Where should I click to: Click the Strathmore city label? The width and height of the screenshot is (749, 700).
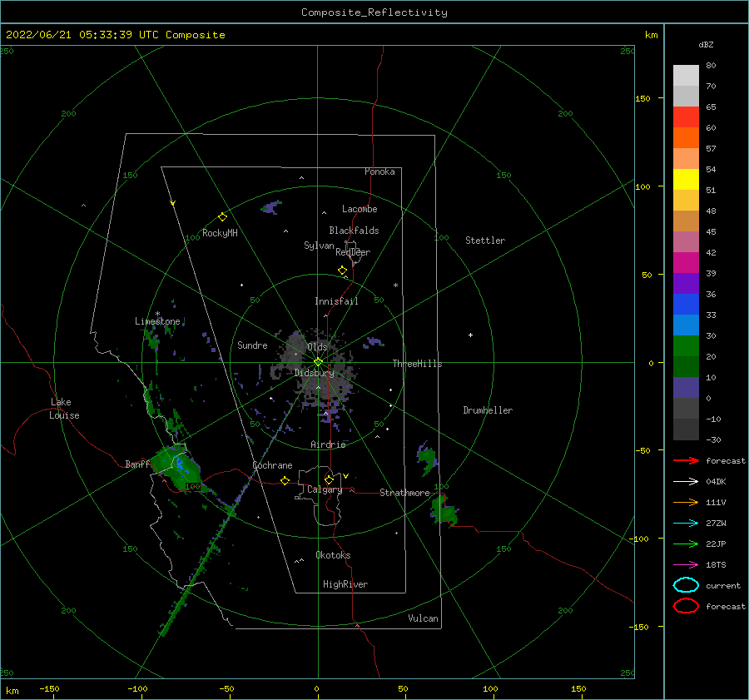pos(404,493)
